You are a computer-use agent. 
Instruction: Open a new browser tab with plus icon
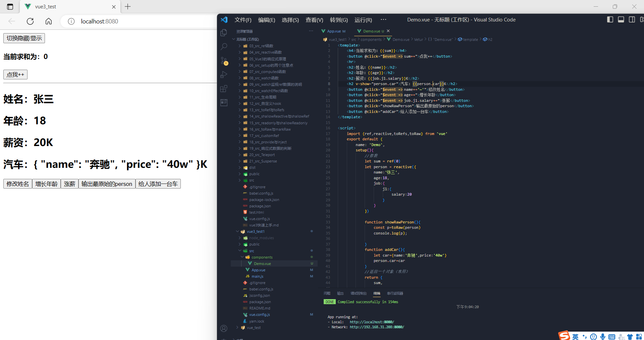[x=128, y=6]
